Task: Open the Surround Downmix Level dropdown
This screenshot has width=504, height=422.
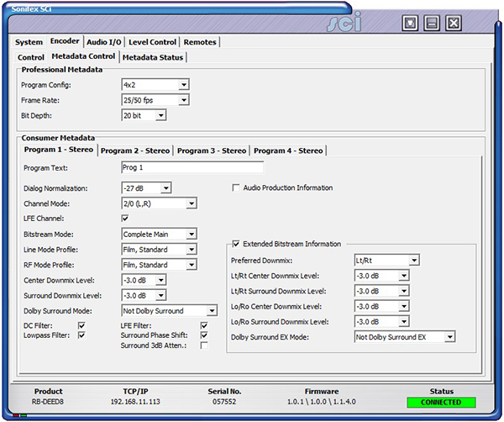Action: [x=144, y=295]
